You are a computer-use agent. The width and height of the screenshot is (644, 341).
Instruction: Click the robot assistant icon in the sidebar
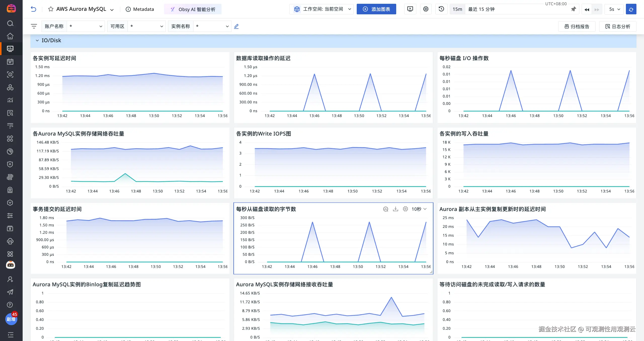(10, 265)
